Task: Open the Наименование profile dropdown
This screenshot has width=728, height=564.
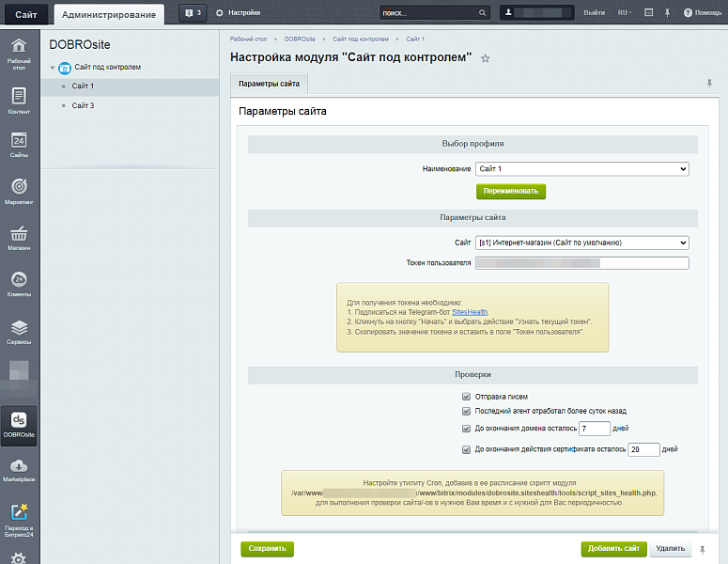Action: (x=581, y=169)
